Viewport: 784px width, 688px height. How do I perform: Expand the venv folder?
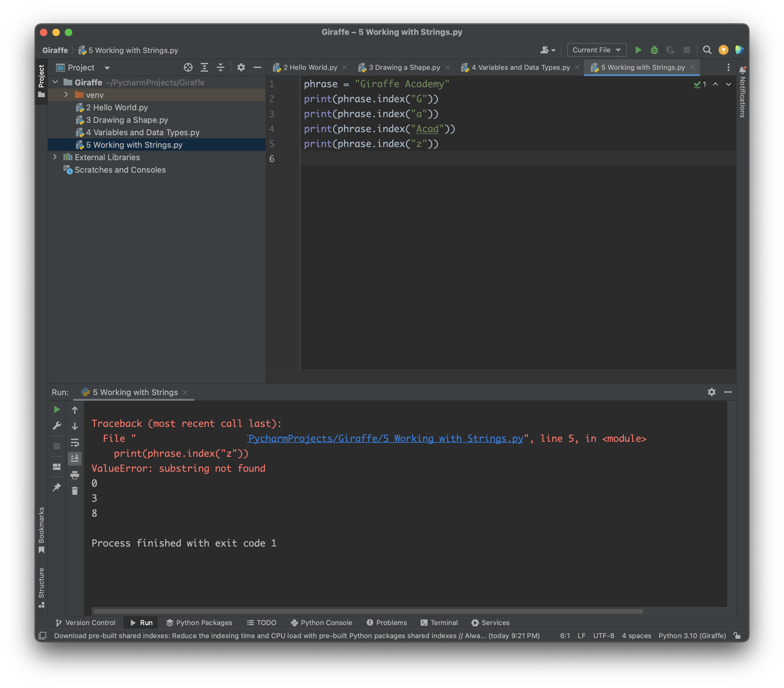(66, 95)
